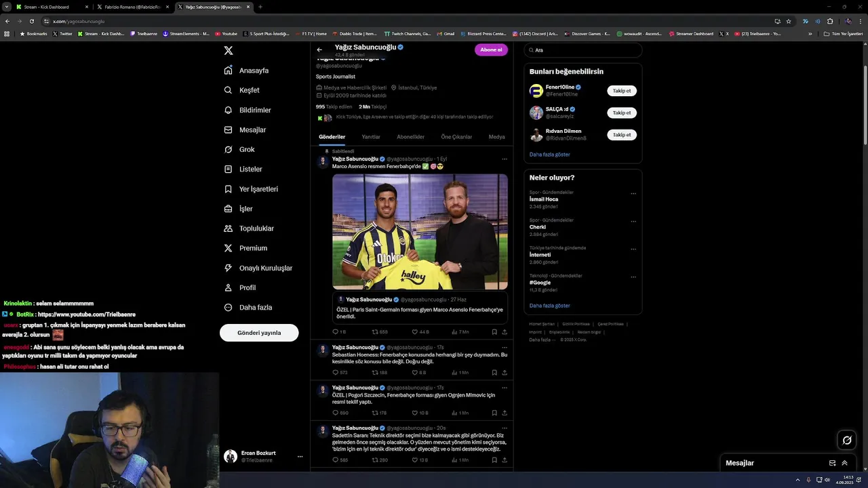Viewport: 868px width, 488px height.
Task: Open more options on Asensio pinned post
Action: coord(505,159)
